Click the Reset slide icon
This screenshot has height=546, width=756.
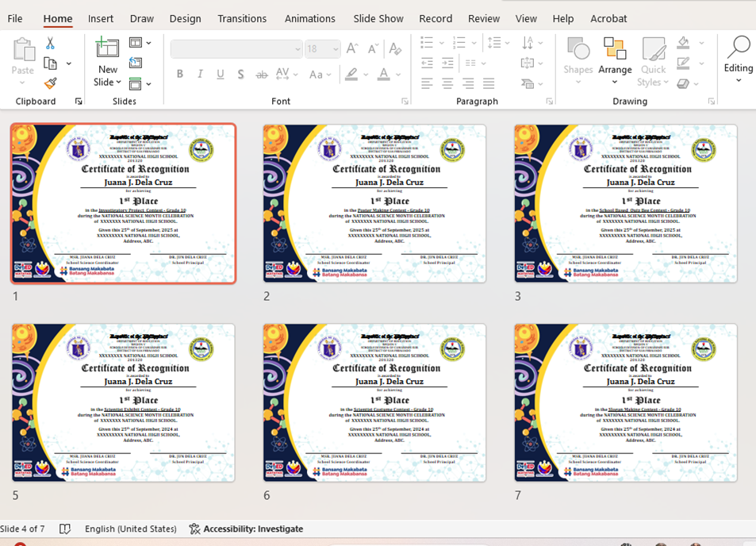click(136, 63)
